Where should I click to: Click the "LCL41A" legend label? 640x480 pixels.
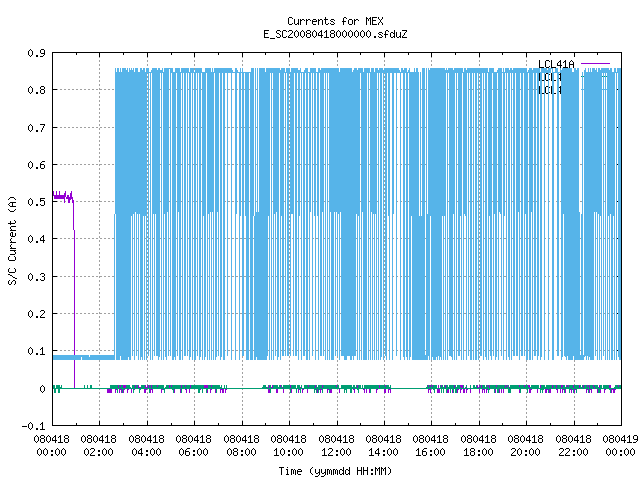556,64
